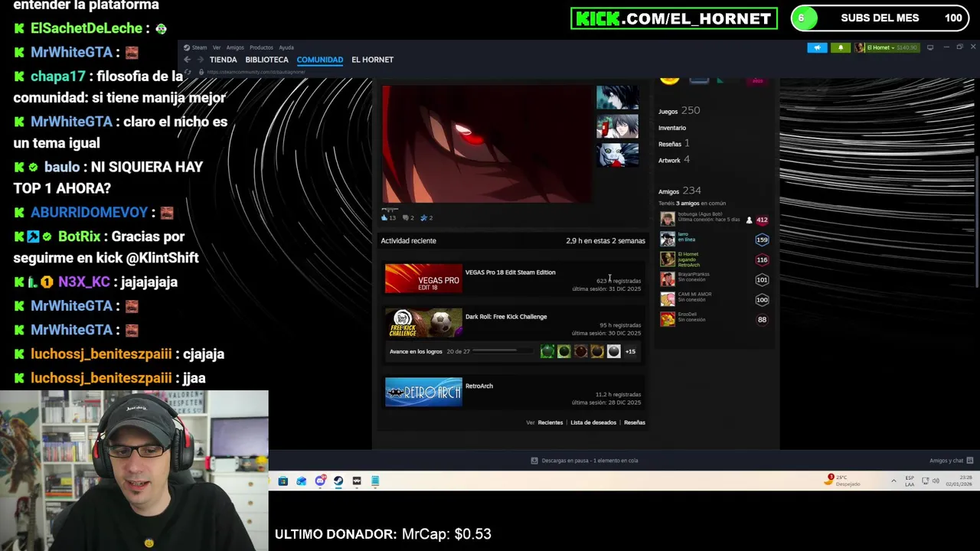Switch to the EL HORNET tab
980x551 pixels.
pyautogui.click(x=372, y=60)
